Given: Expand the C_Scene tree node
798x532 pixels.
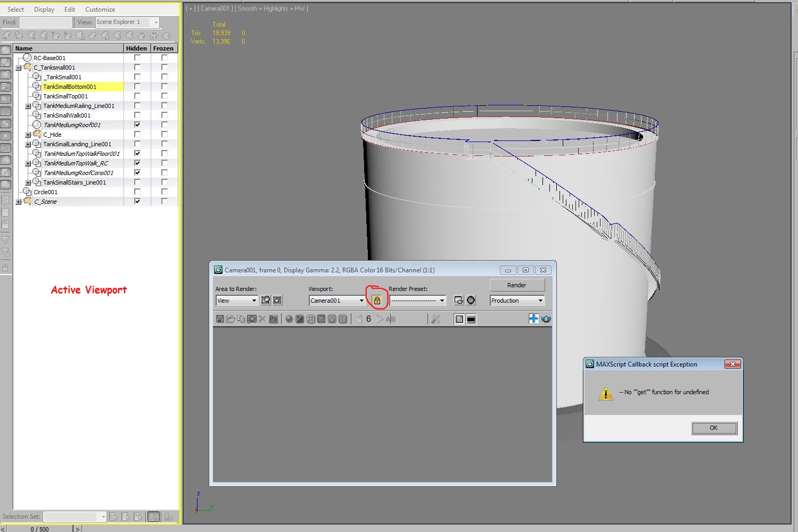Looking at the screenshot, I should pyautogui.click(x=19, y=202).
